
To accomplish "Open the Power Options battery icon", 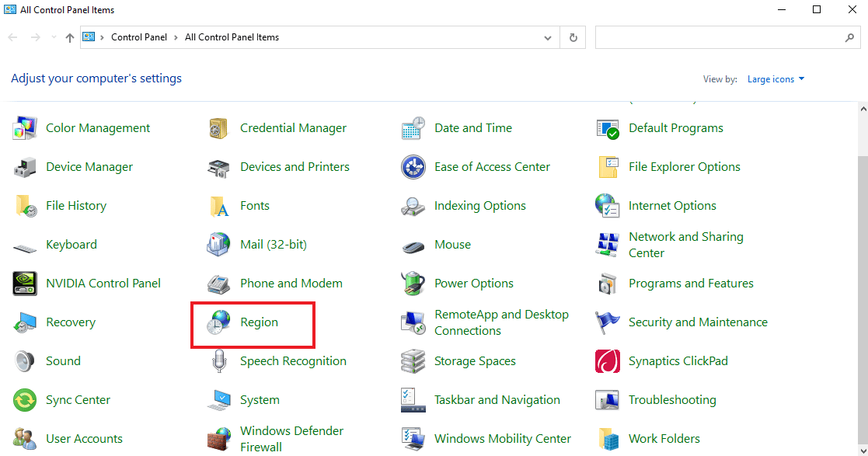I will pyautogui.click(x=413, y=284).
